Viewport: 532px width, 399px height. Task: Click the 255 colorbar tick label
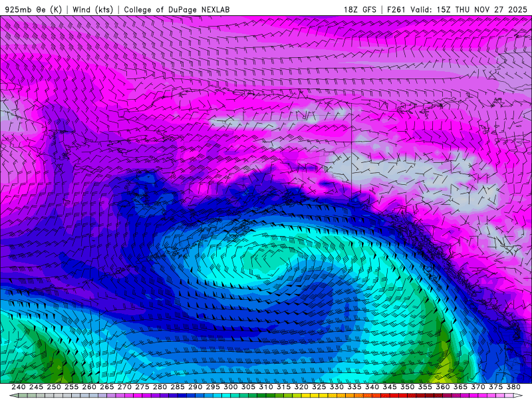coord(71,387)
